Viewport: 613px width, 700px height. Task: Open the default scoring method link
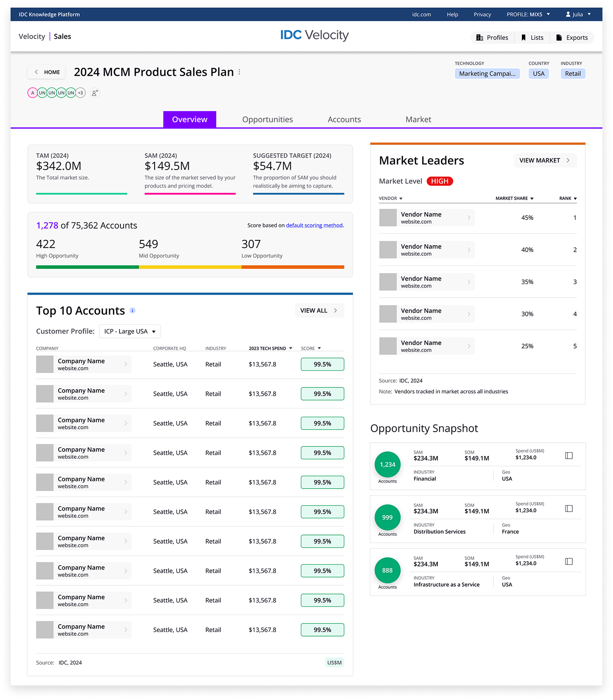click(x=314, y=225)
